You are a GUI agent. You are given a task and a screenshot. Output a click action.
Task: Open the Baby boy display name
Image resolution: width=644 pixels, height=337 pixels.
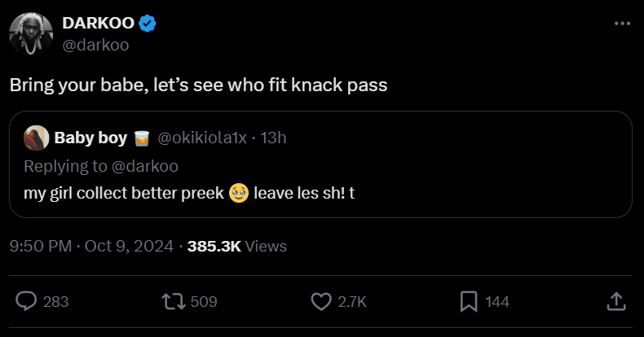90,138
